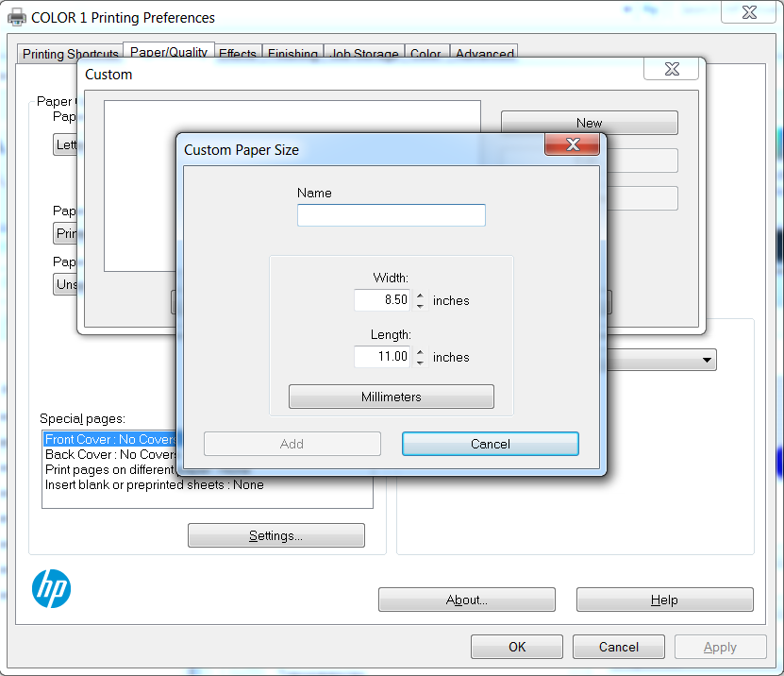The height and width of the screenshot is (676, 784).
Task: Click the HP logo
Action: (52, 589)
